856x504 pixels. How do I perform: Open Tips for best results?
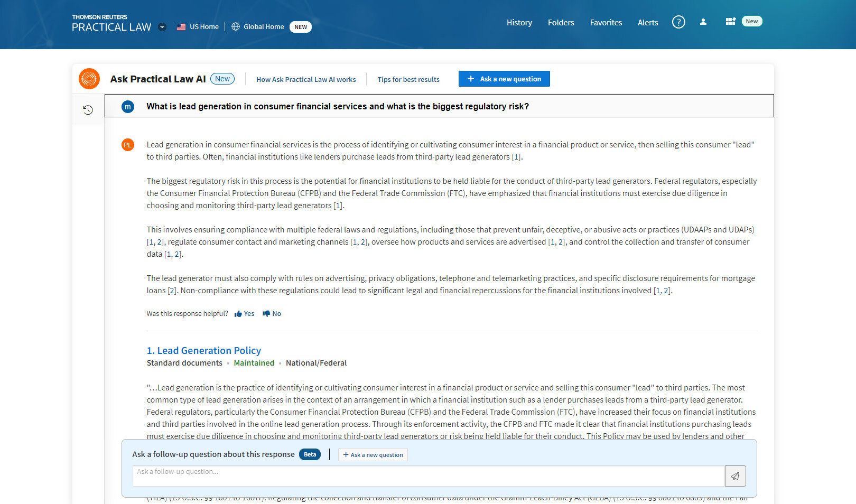pos(408,79)
